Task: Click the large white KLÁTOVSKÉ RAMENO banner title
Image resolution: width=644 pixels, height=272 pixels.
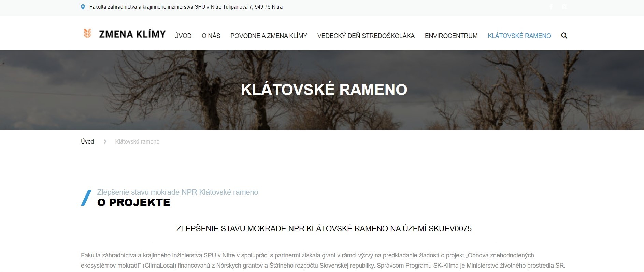Action: click(324, 90)
